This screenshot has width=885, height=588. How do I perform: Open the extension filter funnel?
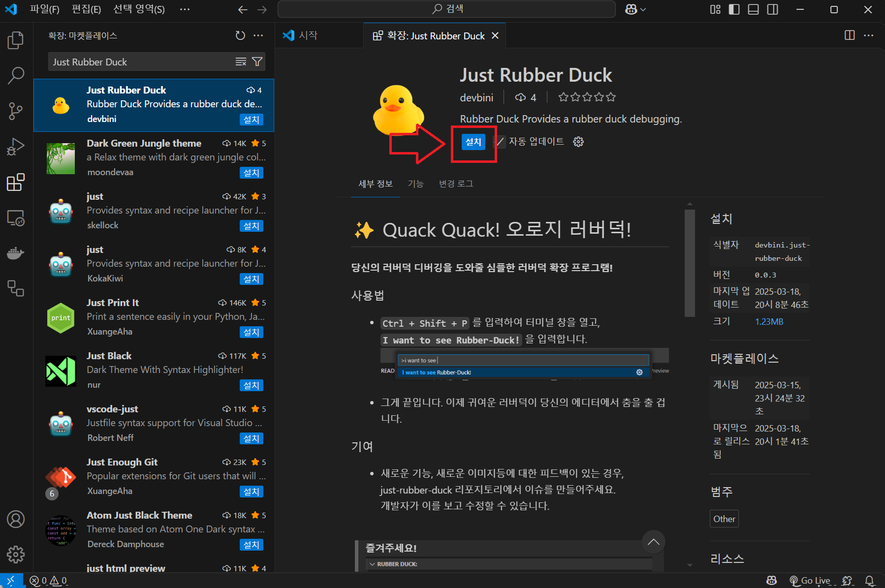coord(257,62)
